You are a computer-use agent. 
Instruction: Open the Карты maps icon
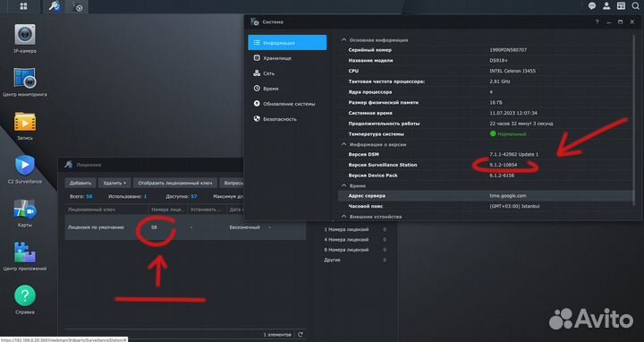click(25, 213)
